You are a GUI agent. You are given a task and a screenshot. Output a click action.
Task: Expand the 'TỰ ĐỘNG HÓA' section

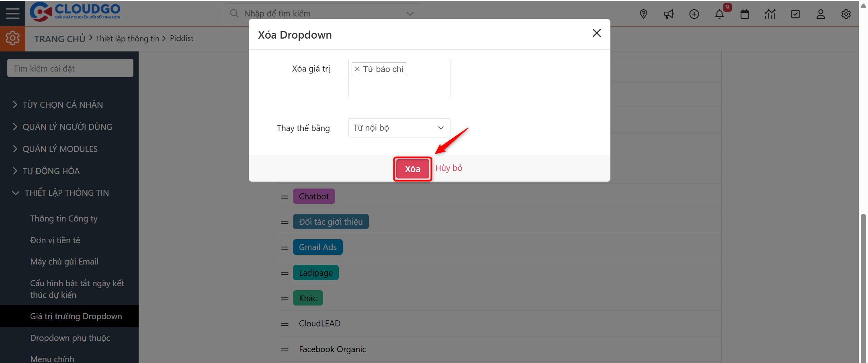coord(51,171)
